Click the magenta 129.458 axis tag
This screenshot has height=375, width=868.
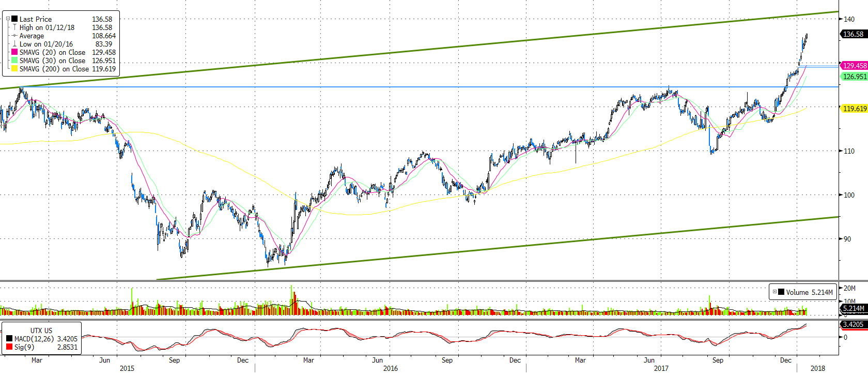(855, 66)
